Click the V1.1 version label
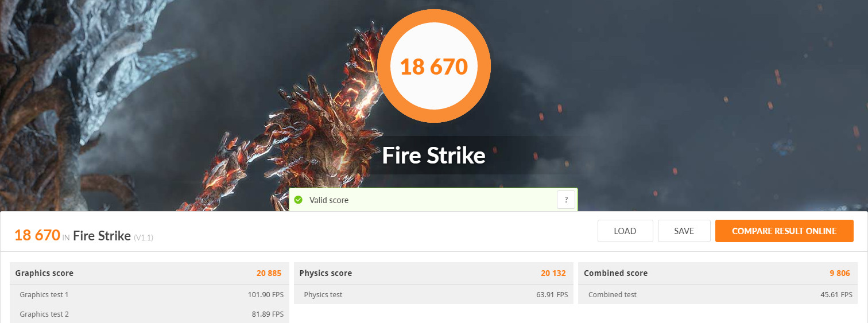Image resolution: width=868 pixels, height=323 pixels. click(144, 237)
